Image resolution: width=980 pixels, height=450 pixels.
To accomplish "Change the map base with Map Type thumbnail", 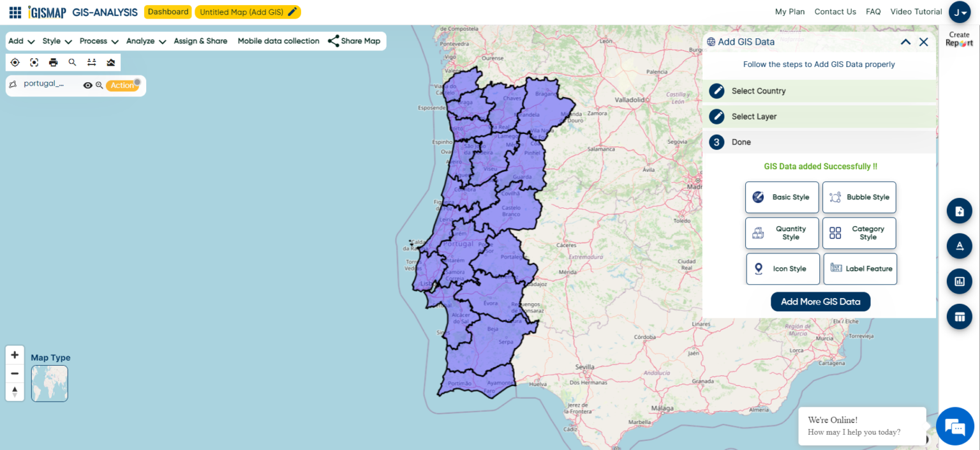I will tap(49, 383).
